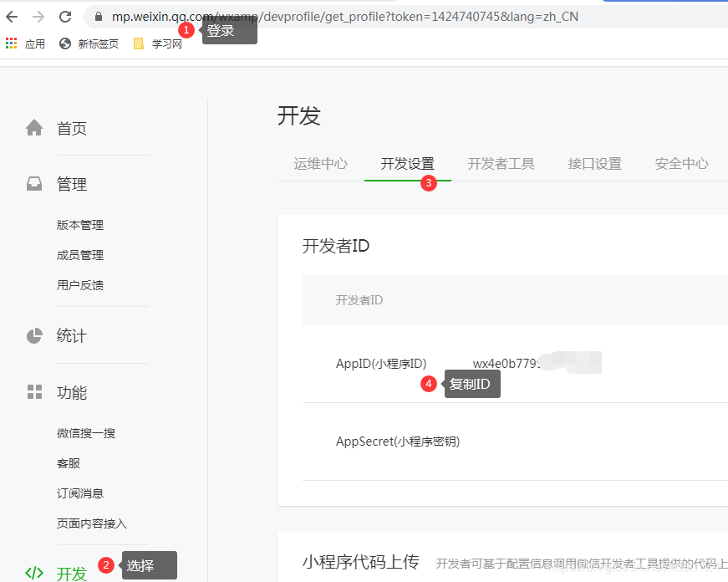The height and width of the screenshot is (582, 728).
Task: Switch to the 开发者工具 tab
Action: click(501, 164)
